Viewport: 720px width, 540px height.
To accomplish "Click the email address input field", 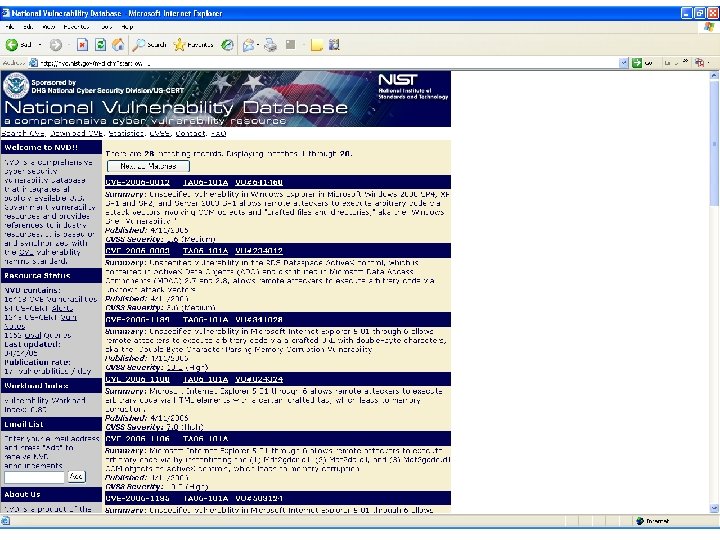I will coord(34,477).
